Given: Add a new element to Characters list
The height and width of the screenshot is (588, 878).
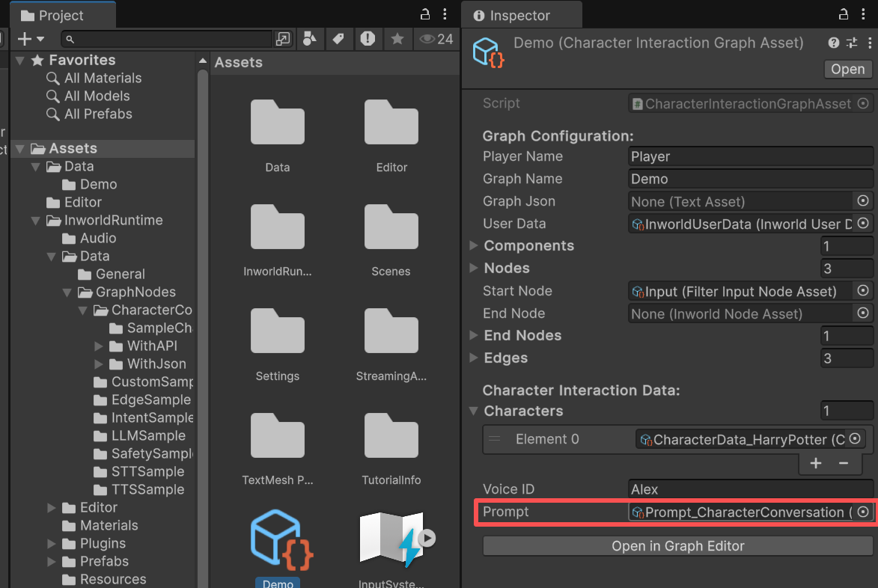Looking at the screenshot, I should pyautogui.click(x=816, y=463).
